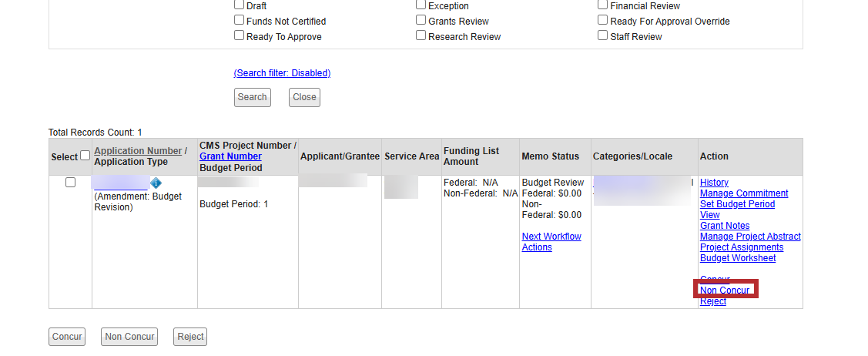
Task: Check the Draft status checkbox
Action: click(240, 5)
